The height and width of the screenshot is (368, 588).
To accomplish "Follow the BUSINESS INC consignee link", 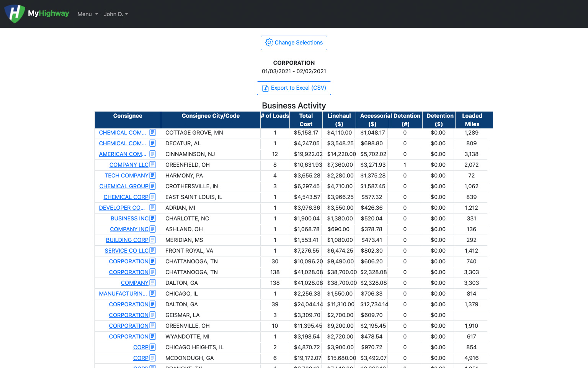I will click(x=129, y=219).
